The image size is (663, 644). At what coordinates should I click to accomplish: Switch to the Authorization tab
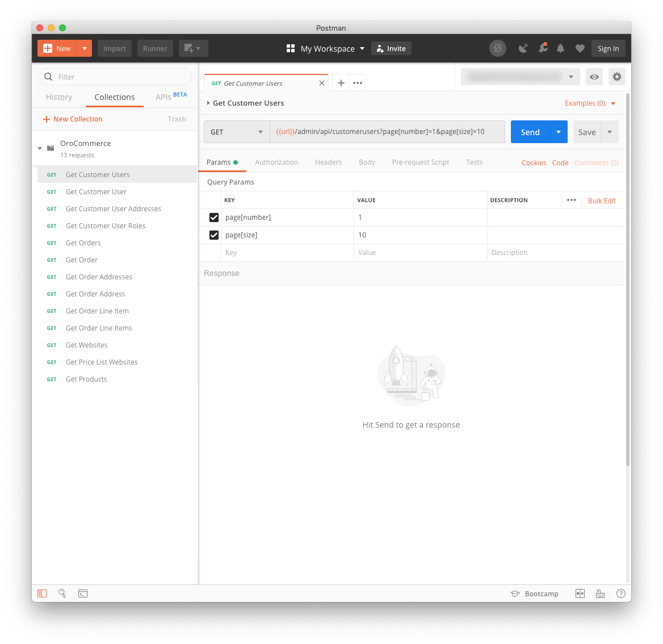276,162
